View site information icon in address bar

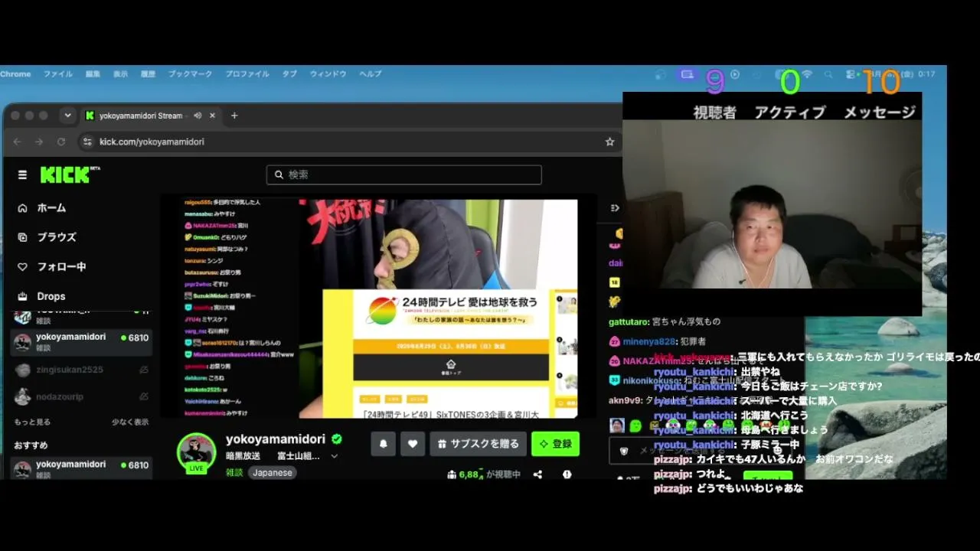coord(87,142)
